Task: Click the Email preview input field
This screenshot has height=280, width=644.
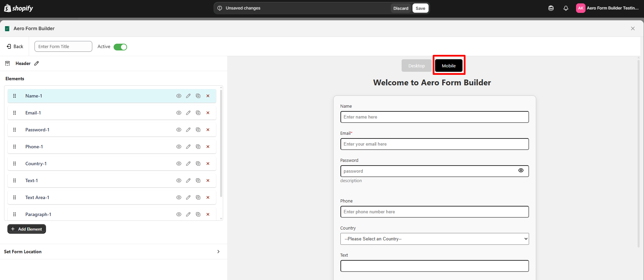Action: [x=434, y=144]
